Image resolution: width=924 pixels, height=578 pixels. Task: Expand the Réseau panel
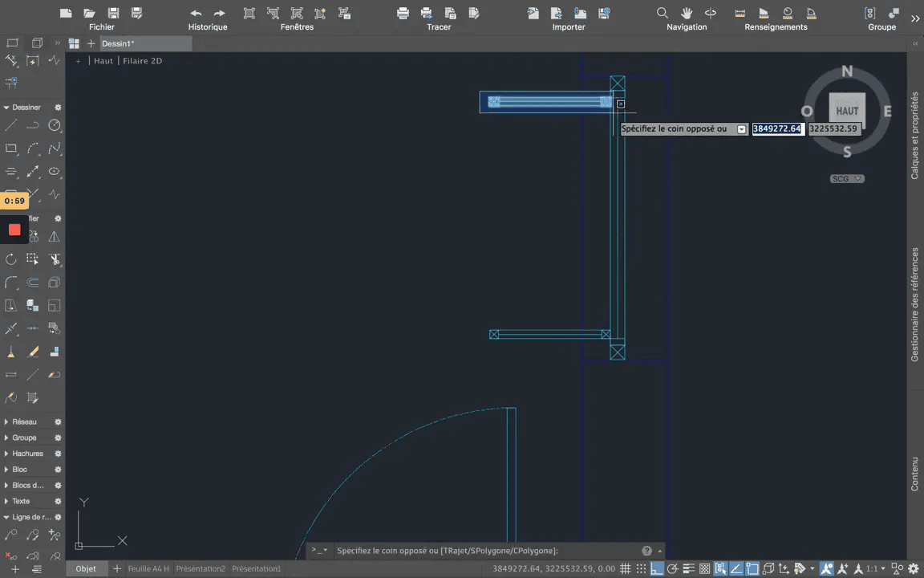[6, 421]
